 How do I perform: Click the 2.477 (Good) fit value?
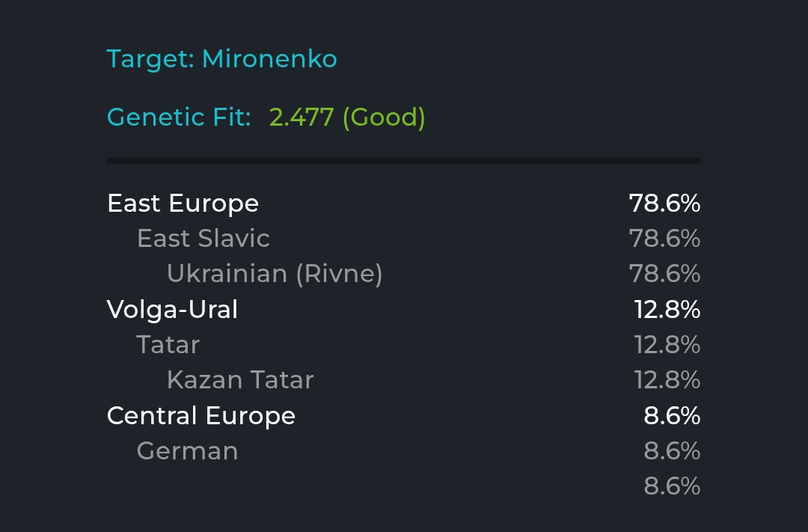pos(347,117)
